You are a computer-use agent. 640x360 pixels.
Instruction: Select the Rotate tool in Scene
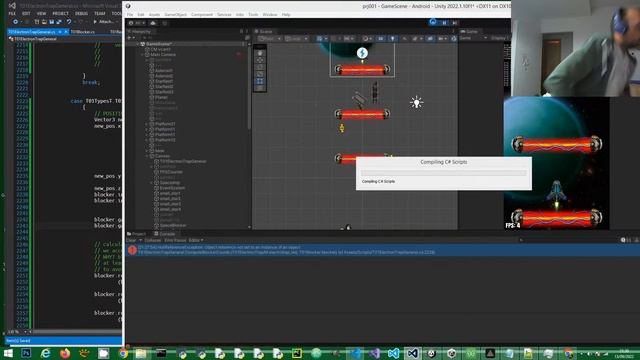coord(260,67)
